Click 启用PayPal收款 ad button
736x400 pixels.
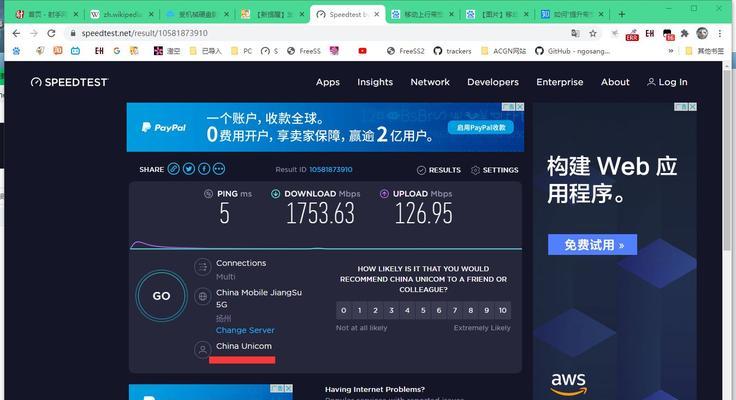[481, 128]
